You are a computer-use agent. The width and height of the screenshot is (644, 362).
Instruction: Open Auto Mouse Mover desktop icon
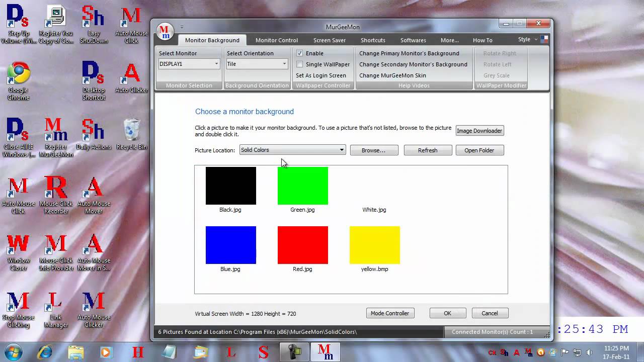94,195
